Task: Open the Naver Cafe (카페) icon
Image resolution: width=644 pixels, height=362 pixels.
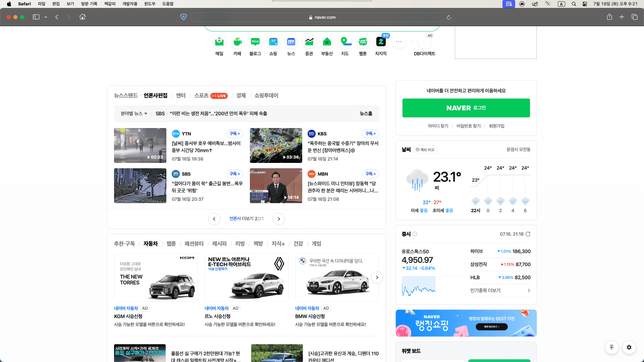Action: pyautogui.click(x=237, y=42)
